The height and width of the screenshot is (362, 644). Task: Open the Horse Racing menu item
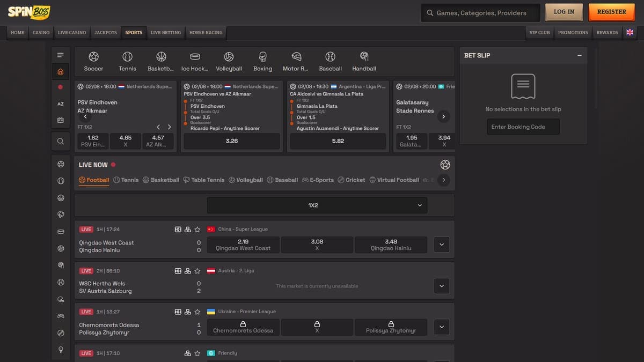click(x=206, y=33)
